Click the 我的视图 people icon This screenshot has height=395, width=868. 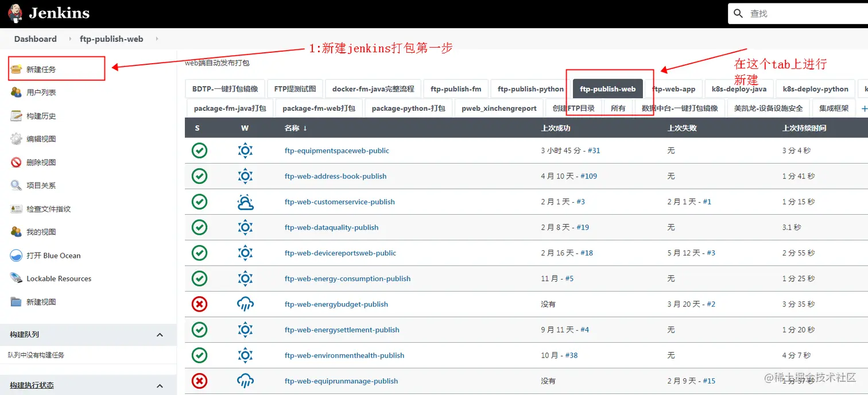16,232
